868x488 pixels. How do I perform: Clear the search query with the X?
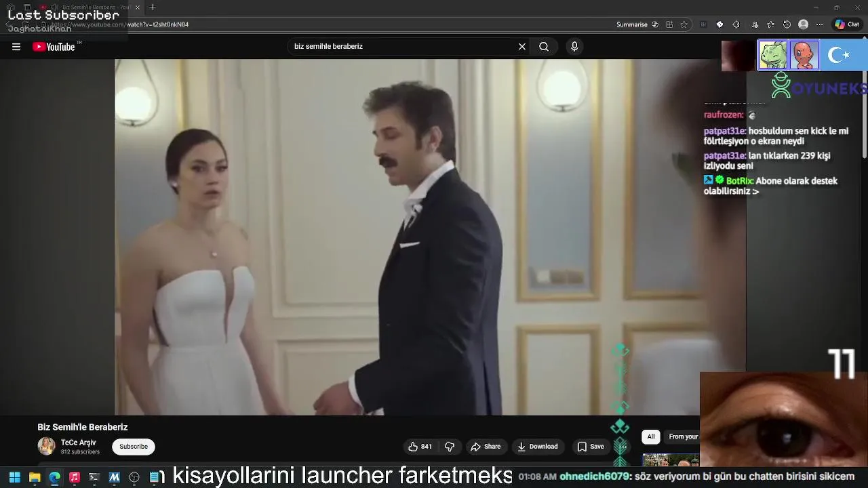click(x=522, y=47)
